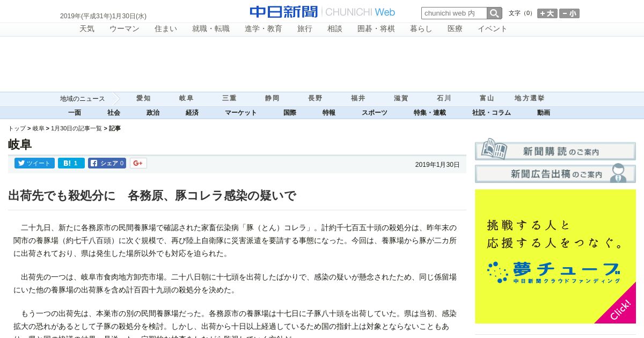Select the 滋賀 regional news tab

point(401,98)
